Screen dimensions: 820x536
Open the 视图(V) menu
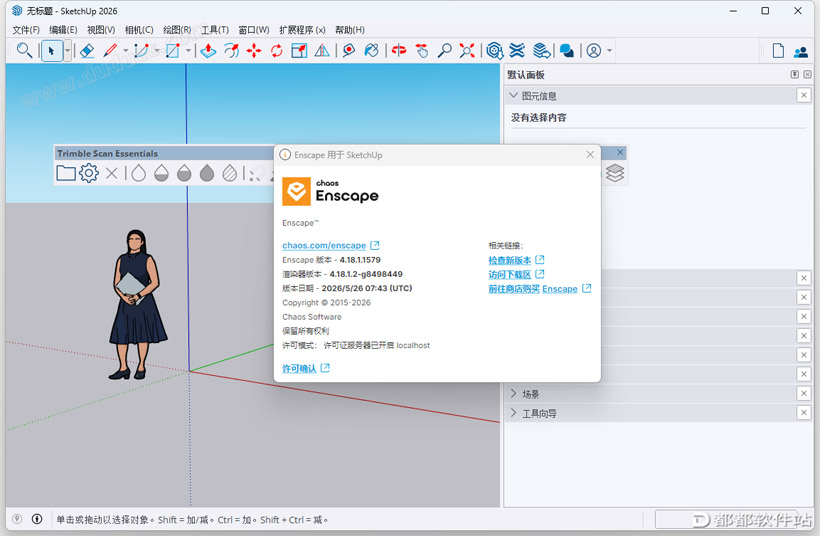tap(101, 30)
